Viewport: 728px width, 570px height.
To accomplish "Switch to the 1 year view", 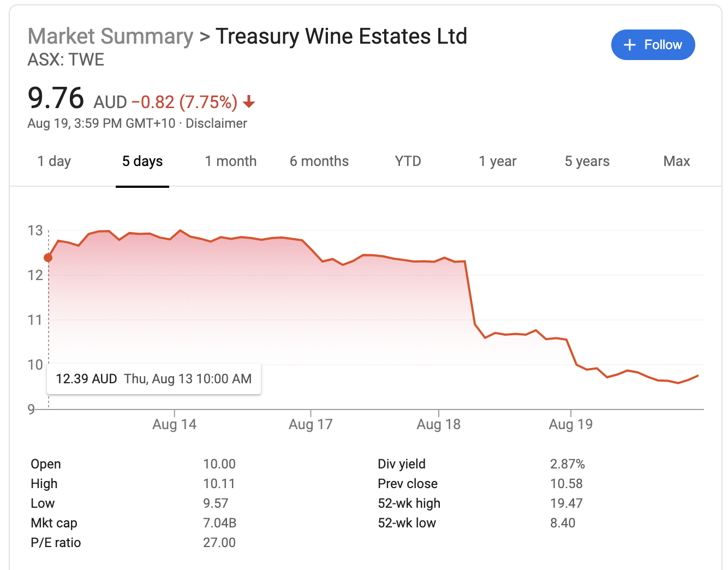I will click(498, 162).
